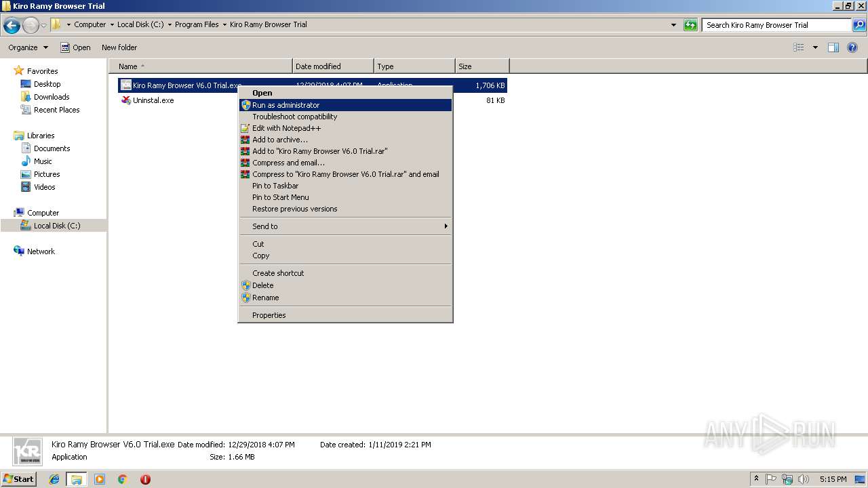Click the Change your view icon
The image size is (868, 488).
799,47
